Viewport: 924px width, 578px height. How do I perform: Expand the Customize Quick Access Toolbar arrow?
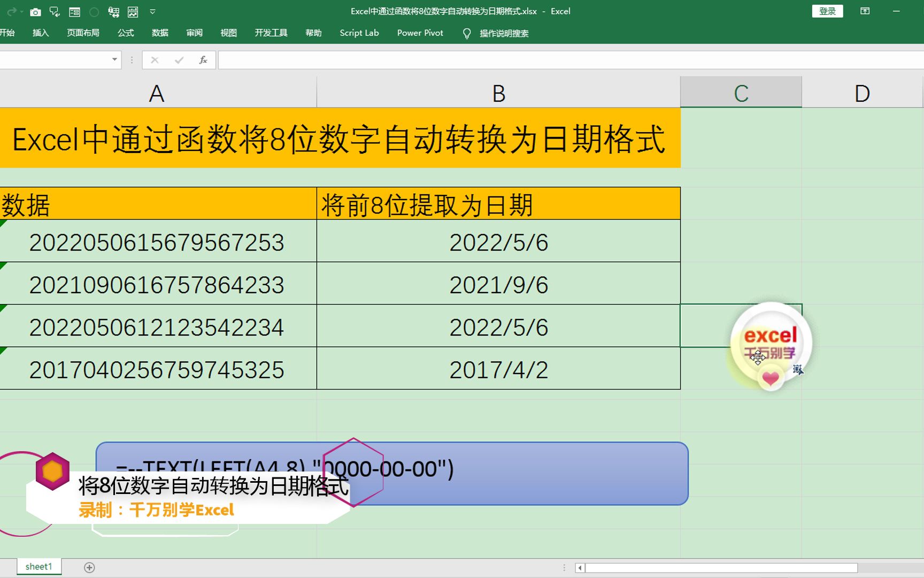tap(152, 11)
